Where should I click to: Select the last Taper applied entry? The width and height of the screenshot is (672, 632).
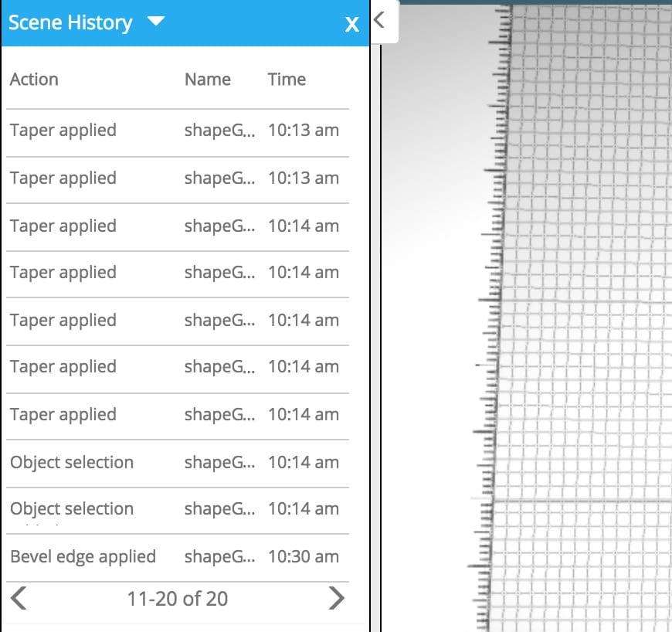pyautogui.click(x=63, y=414)
